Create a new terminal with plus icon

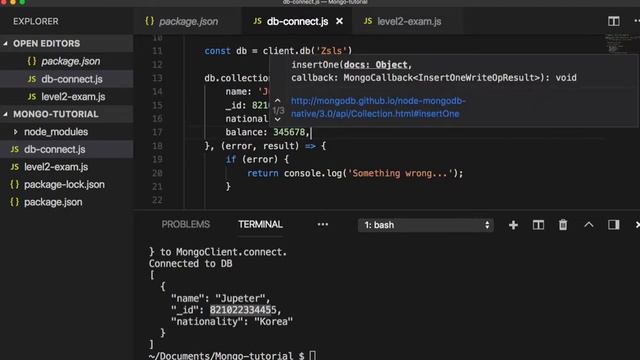click(x=513, y=225)
